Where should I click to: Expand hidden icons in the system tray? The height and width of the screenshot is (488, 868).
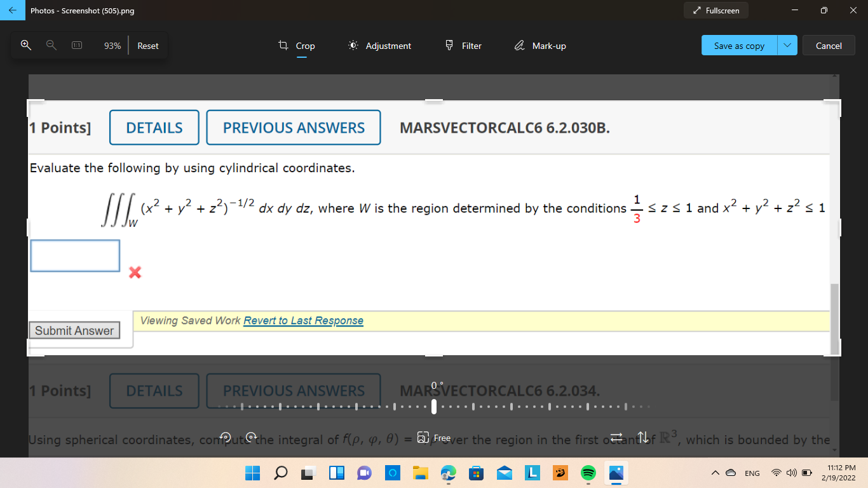[714, 473]
